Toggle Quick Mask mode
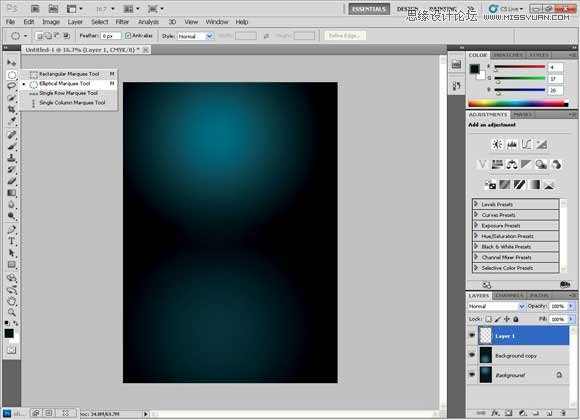 [x=11, y=350]
